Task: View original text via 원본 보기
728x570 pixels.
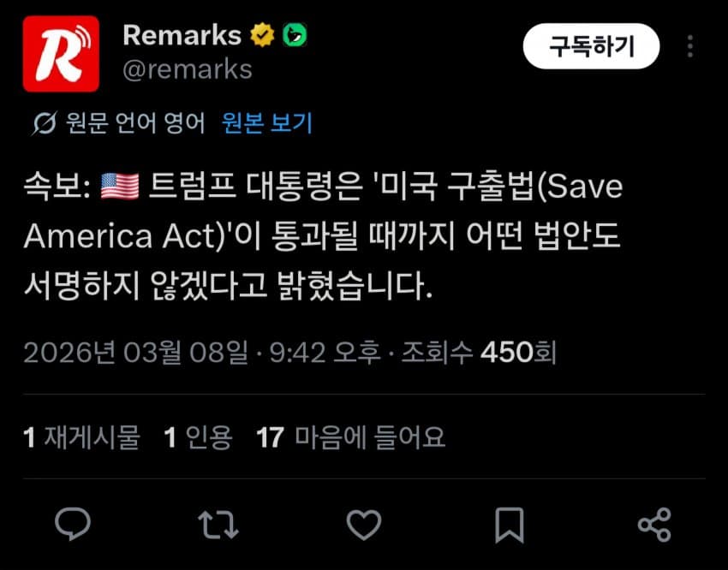Action: 267,123
